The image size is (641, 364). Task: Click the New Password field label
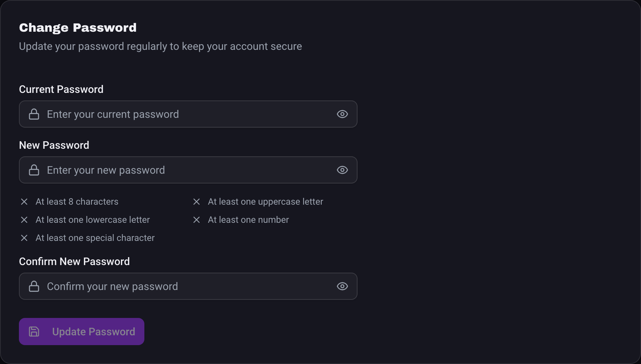pos(54,145)
